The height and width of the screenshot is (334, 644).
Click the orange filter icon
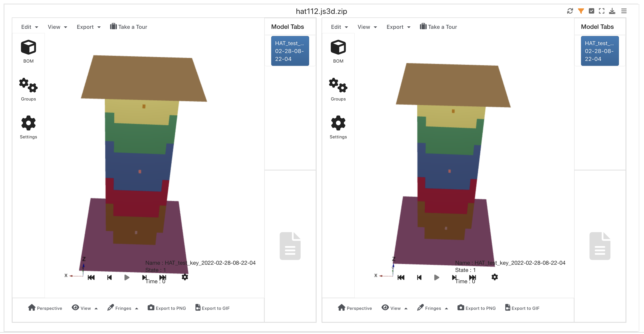pos(581,11)
